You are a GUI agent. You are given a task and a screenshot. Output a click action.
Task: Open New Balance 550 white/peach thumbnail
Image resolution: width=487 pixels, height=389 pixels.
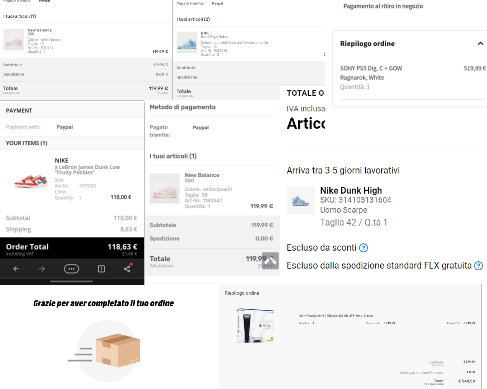coord(164,188)
